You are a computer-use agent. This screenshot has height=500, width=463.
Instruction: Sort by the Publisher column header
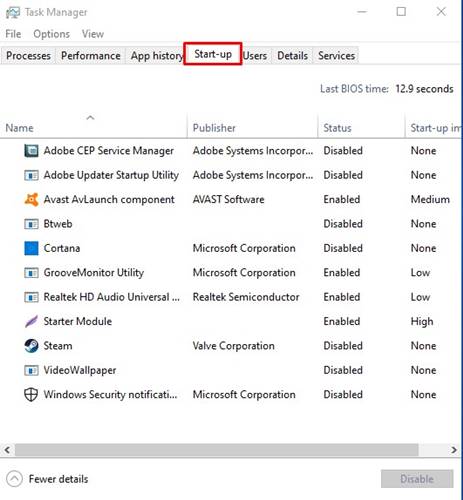(x=214, y=128)
